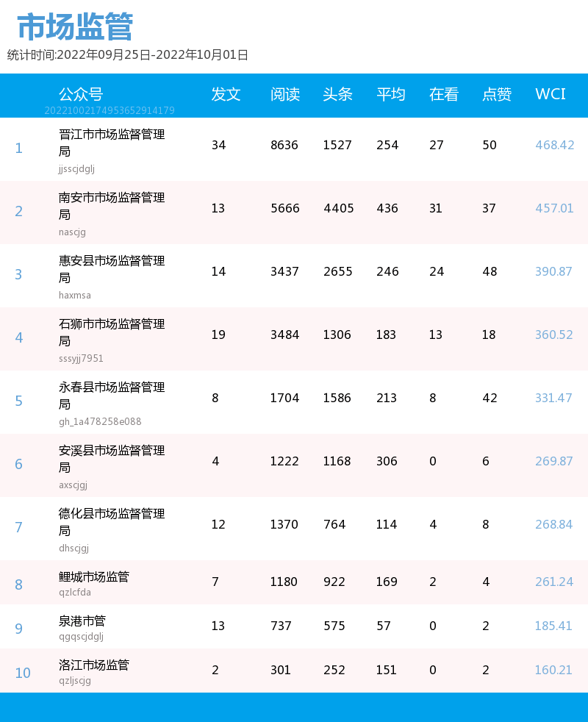588x722 pixels.
Task: Click rank number 1 of the list
Action: [18, 149]
